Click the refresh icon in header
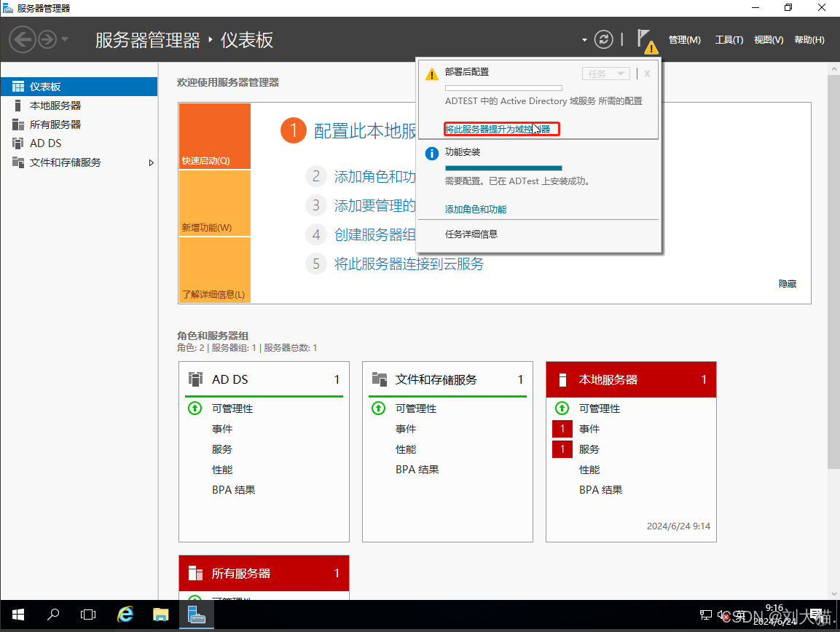 604,39
